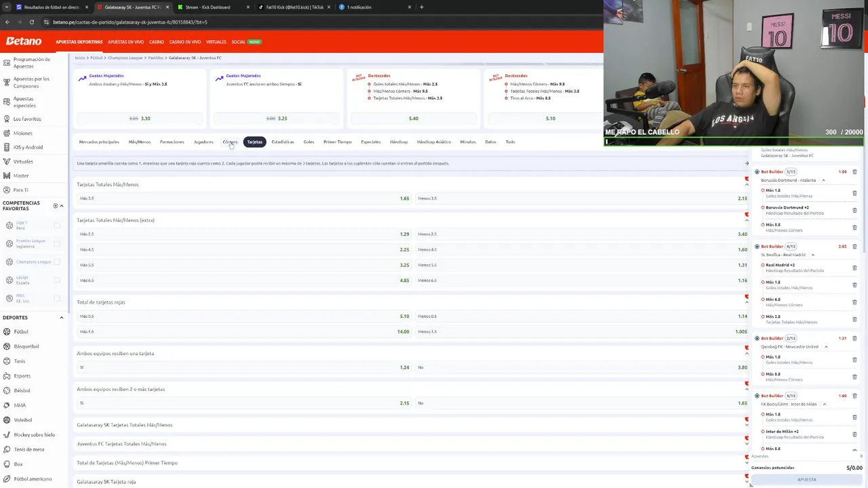Screen dimensions: 868x488
Task: Select boosted odds 3.25 Juventus scores both halves
Action: click(276, 119)
